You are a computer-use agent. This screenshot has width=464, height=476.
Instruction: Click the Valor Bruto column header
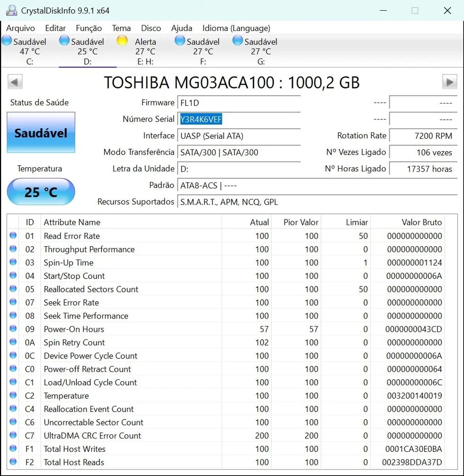[408, 222]
